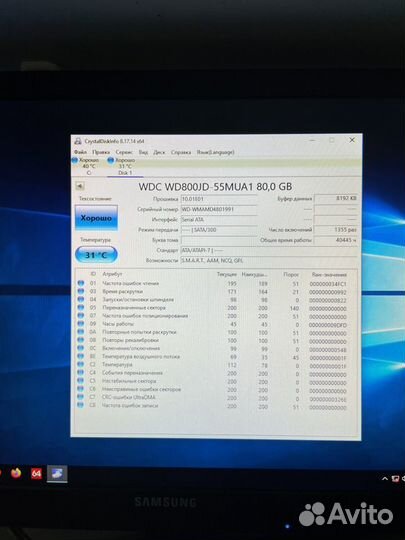Show hidden system tray icons
Viewport: 405px width, 540px height.
click(385, 479)
